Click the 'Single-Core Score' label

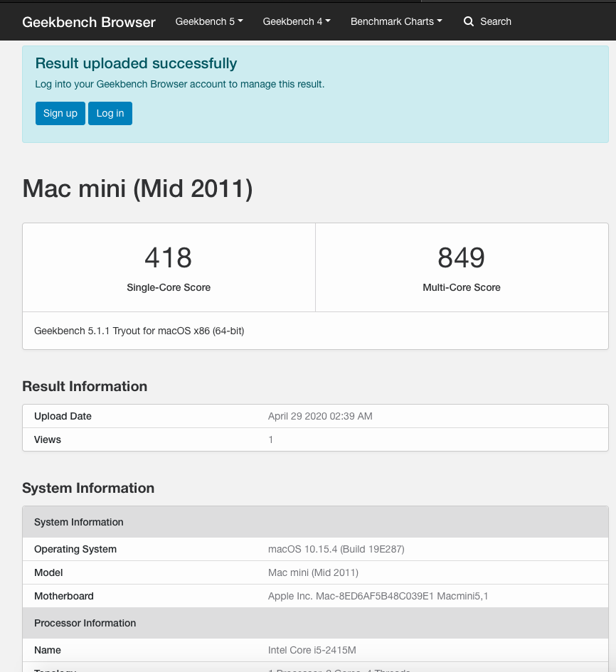(169, 287)
